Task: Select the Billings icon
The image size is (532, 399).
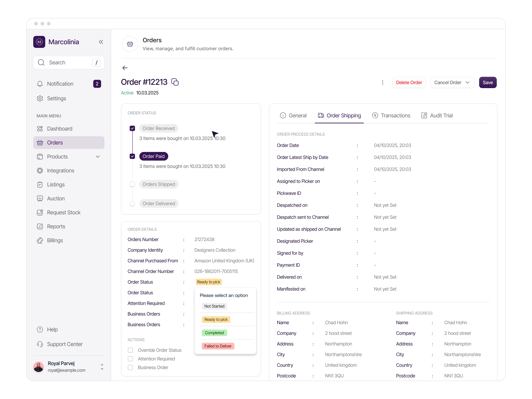Action: [40, 240]
